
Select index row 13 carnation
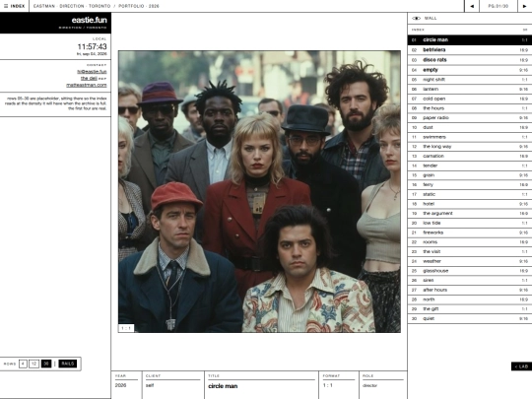[470, 156]
